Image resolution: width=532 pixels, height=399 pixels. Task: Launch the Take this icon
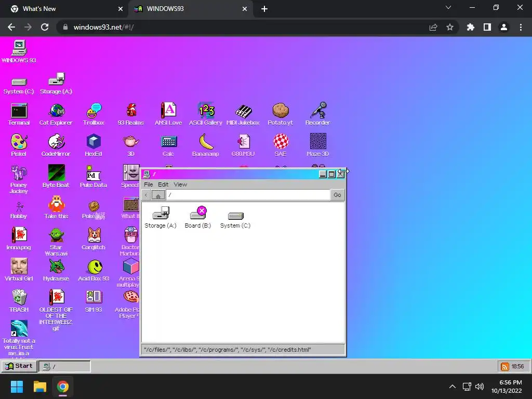click(56, 208)
